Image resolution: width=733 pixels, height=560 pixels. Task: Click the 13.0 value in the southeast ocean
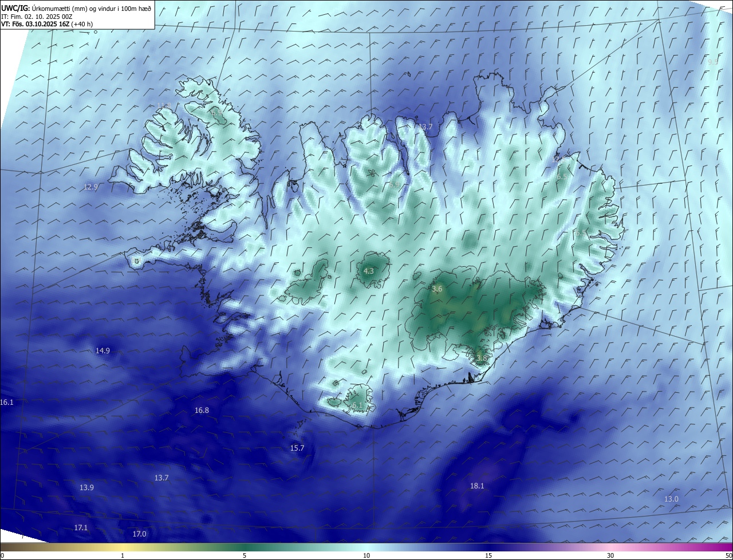[x=671, y=499]
